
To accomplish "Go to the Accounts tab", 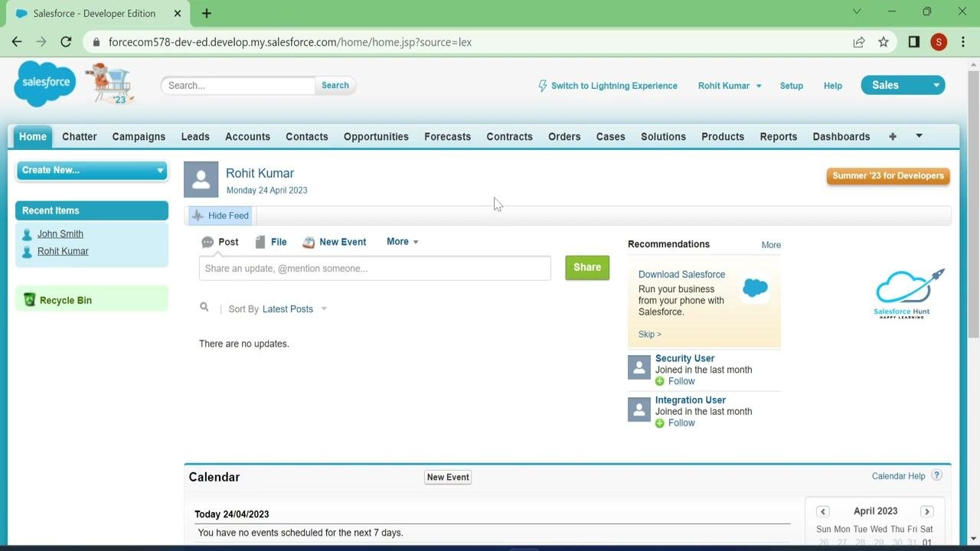I will [x=247, y=136].
